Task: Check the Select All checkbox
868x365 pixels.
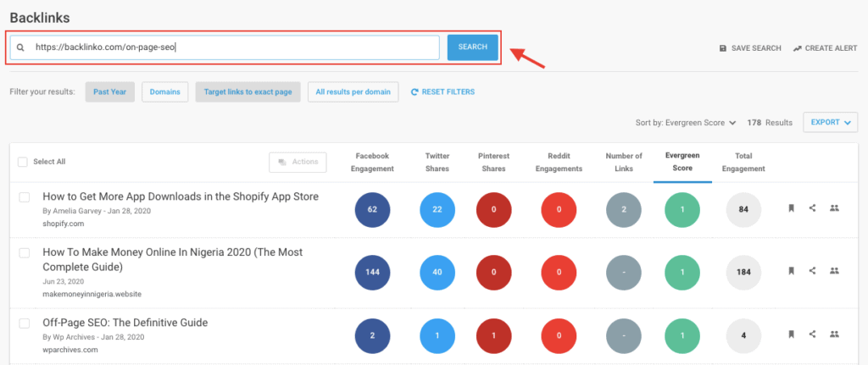Action: pyautogui.click(x=23, y=162)
